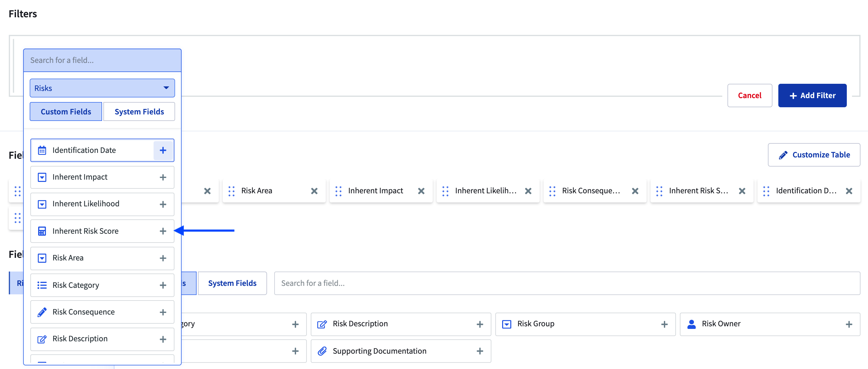Click plus icon next to Inherent Risk Score
Image resolution: width=868 pixels, height=369 pixels.
pos(163,231)
